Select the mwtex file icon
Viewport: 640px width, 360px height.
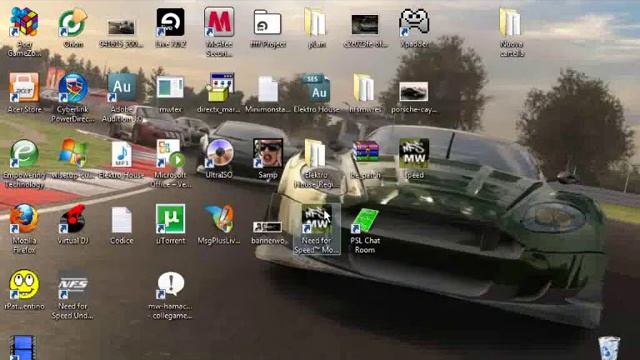tap(170, 87)
